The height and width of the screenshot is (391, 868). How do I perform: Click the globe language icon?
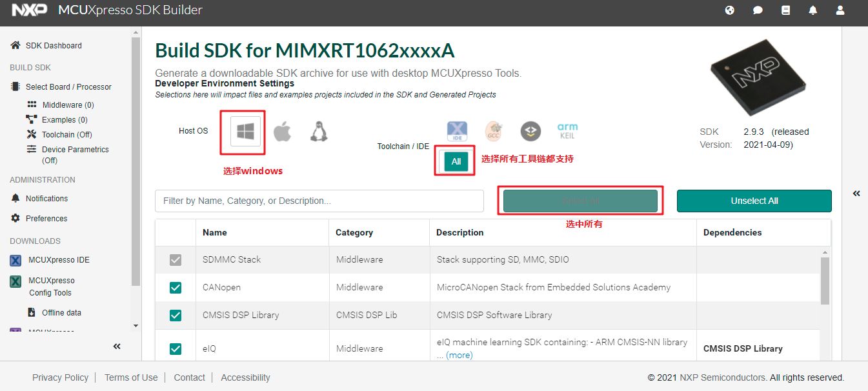[x=730, y=10]
